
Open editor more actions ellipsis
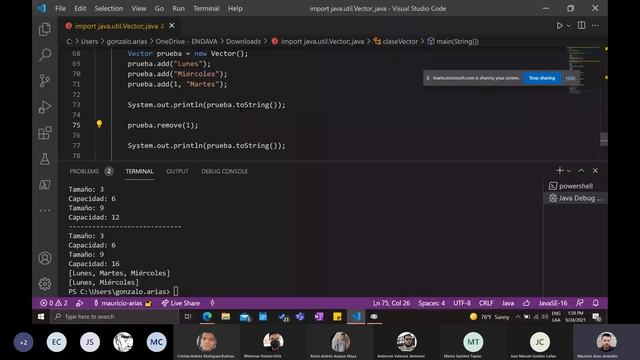596,25
